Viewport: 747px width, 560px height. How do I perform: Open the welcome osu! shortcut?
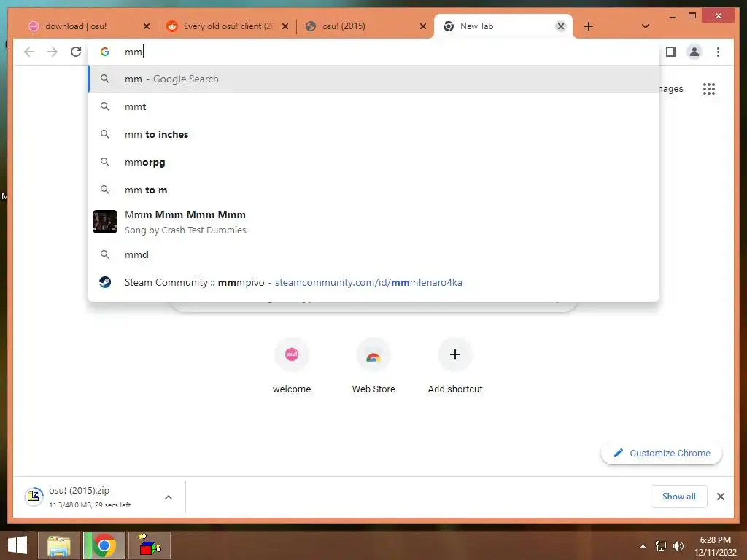coord(292,366)
